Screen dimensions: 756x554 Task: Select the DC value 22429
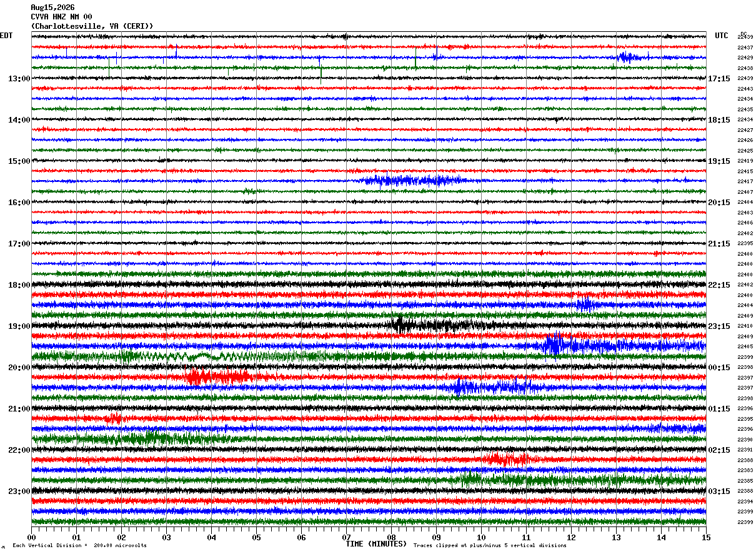point(745,58)
